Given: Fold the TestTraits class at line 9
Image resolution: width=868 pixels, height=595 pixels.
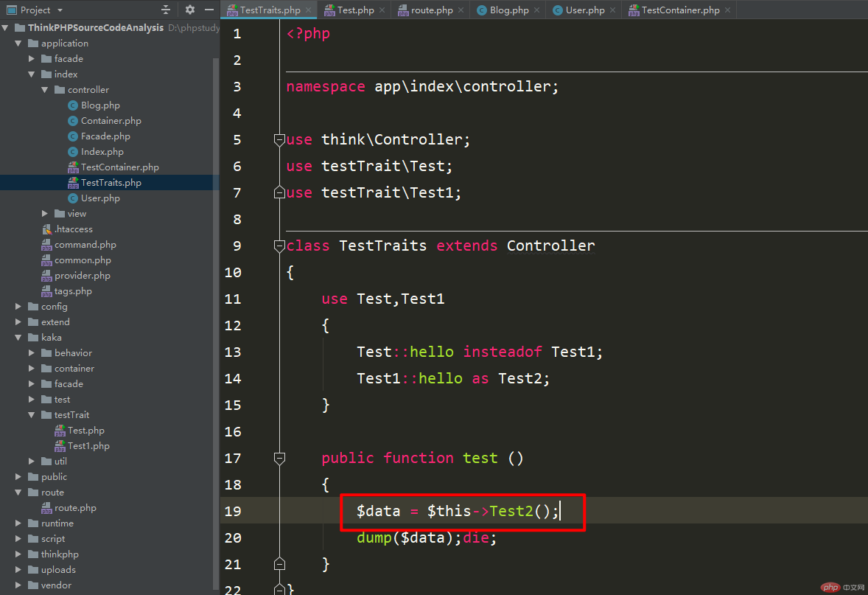Looking at the screenshot, I should [x=279, y=246].
